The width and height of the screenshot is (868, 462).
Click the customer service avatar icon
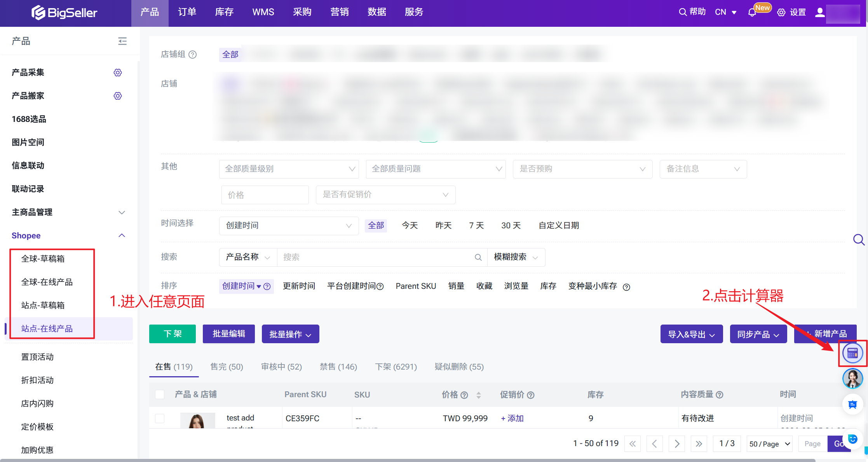click(852, 379)
